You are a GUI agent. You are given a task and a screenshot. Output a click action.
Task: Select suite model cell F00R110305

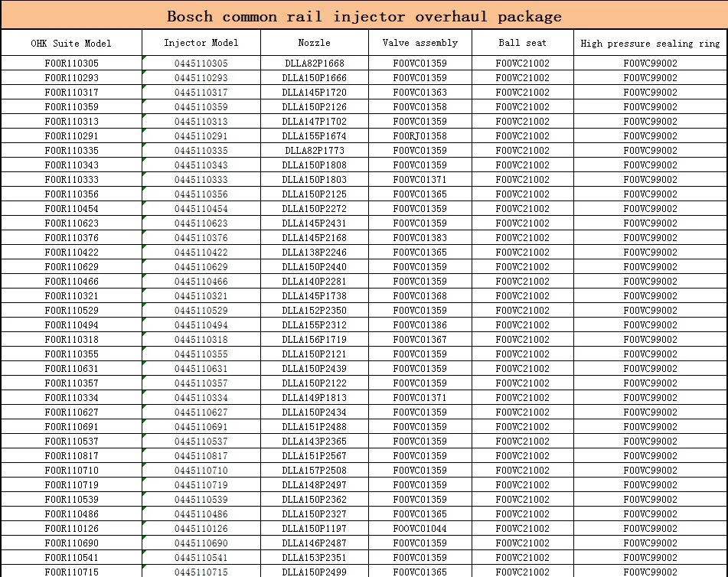click(71, 63)
